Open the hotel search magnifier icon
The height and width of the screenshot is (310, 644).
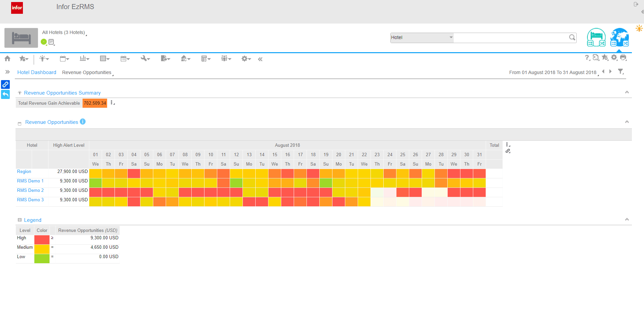(572, 37)
